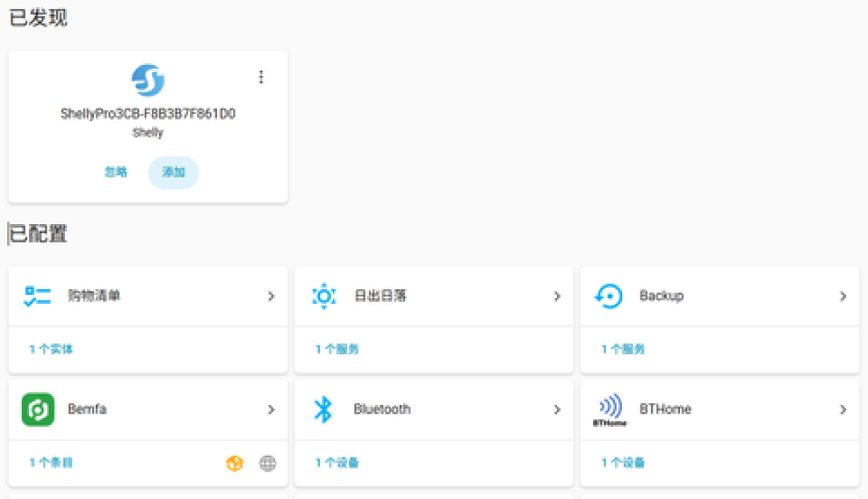This screenshot has width=868, height=499.
Task: Expand Bluetooth integration with chevron
Action: click(x=557, y=409)
